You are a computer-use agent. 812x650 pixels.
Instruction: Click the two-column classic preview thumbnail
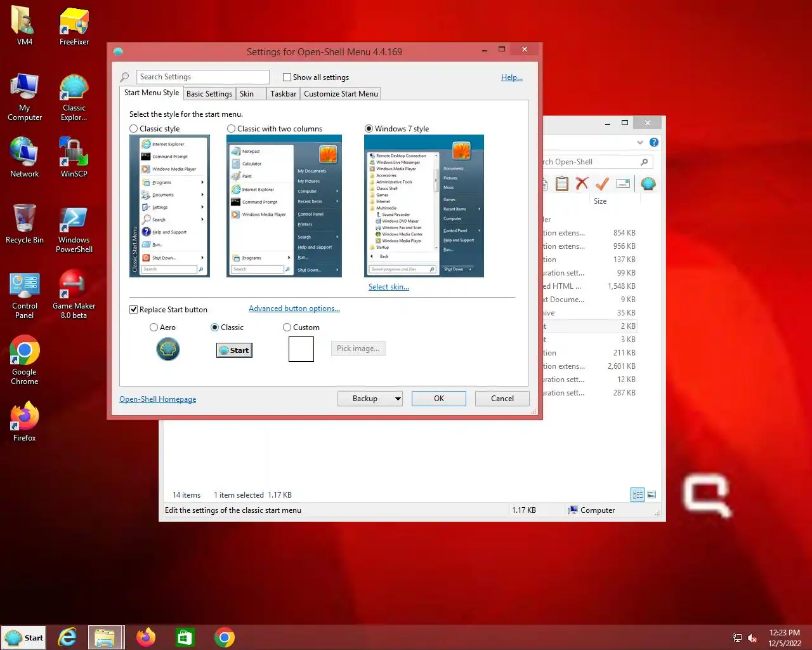[x=284, y=206]
